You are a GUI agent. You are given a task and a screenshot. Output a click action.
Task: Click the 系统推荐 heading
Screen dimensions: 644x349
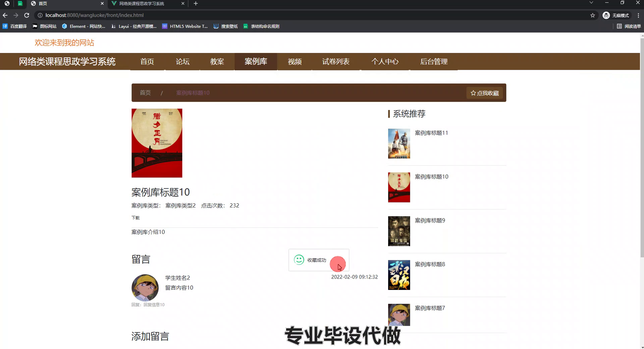pos(409,114)
